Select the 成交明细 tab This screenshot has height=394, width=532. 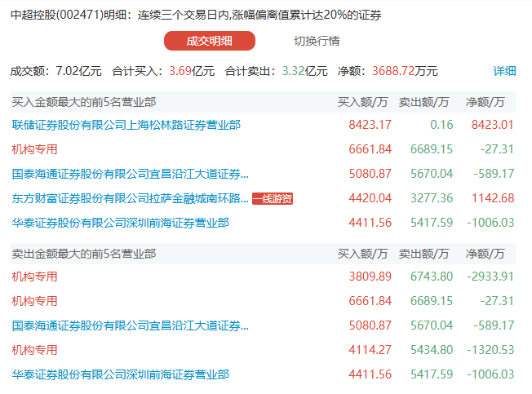[x=210, y=41]
